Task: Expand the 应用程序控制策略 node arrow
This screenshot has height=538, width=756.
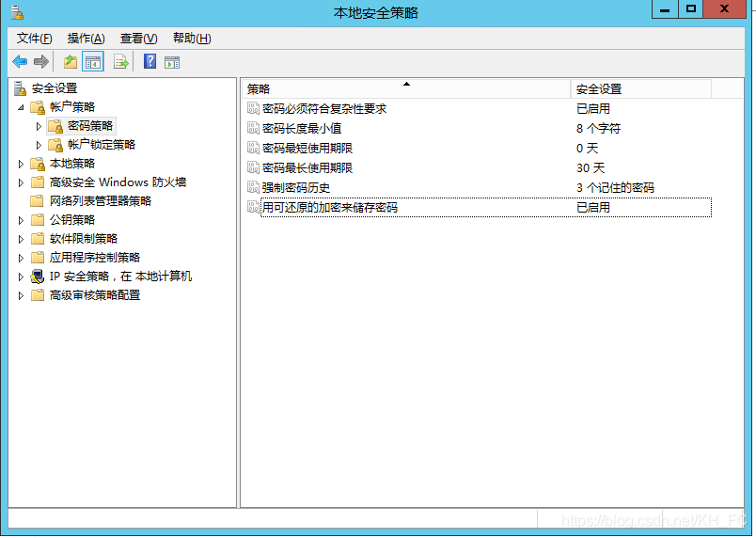Action: coord(21,258)
